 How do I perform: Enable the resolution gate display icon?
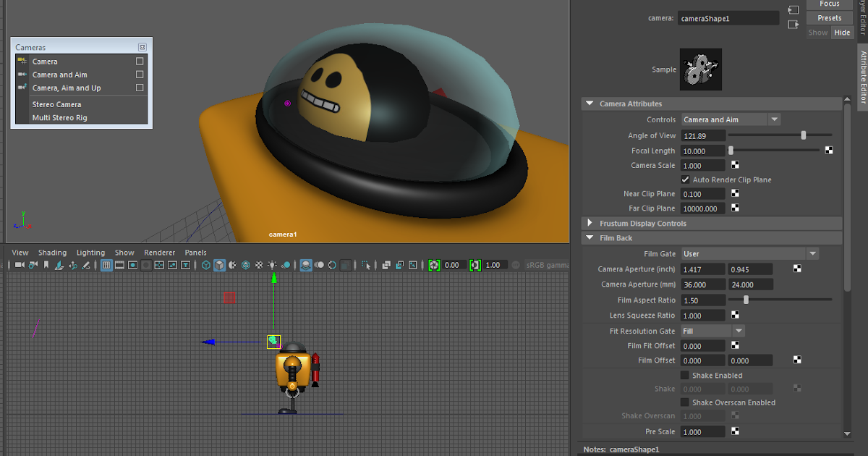click(x=133, y=265)
